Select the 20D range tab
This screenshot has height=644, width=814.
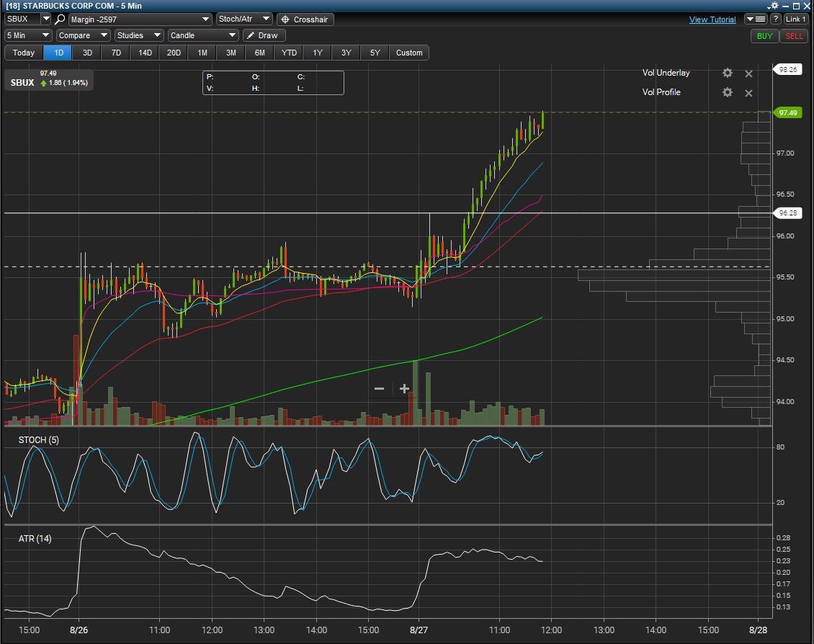[174, 53]
